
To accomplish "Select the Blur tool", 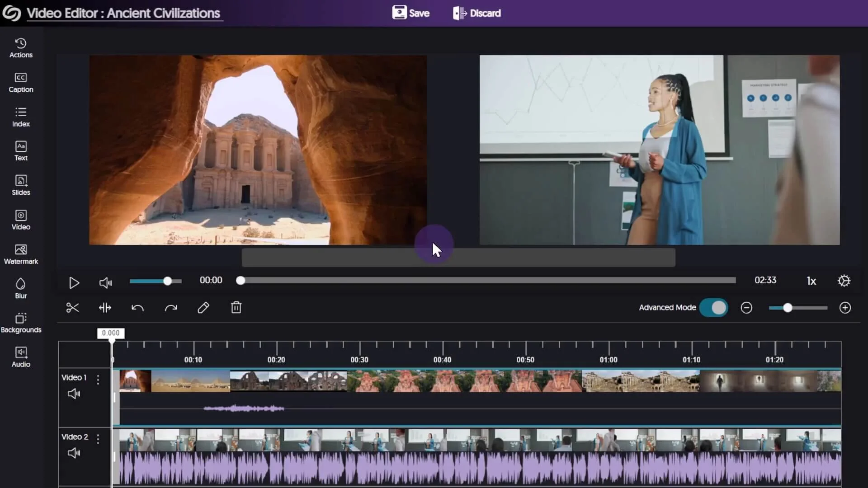I will pos(20,288).
